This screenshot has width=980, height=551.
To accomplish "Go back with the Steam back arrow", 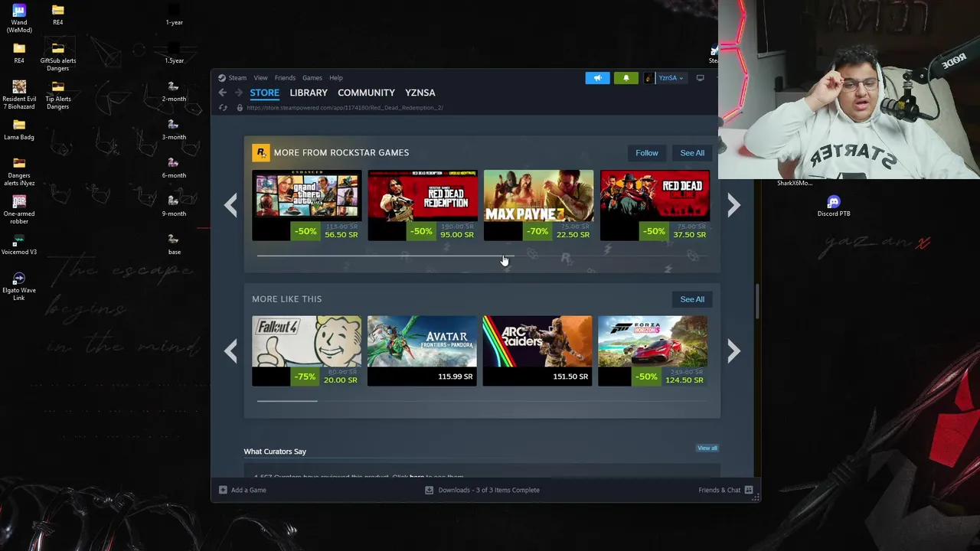I will coord(222,93).
